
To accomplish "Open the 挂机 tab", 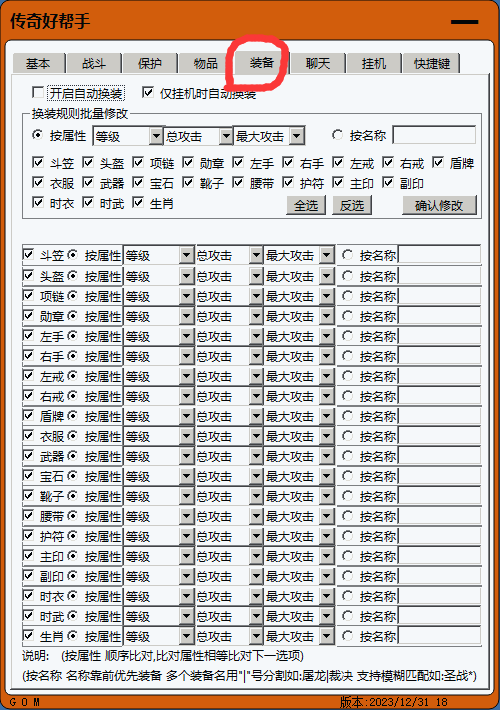I will [x=374, y=63].
